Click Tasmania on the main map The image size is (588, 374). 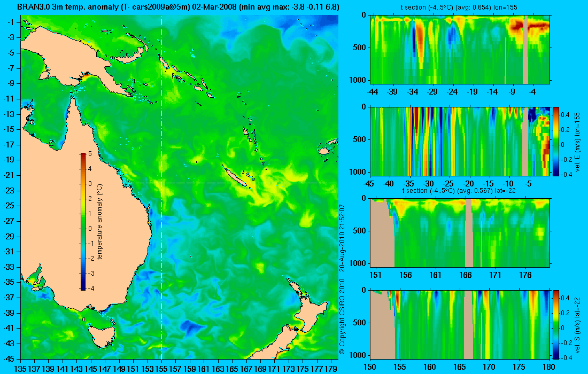(101, 336)
